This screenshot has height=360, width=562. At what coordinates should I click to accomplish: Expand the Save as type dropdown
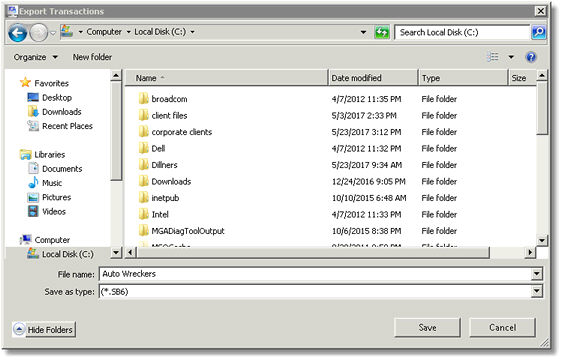537,291
